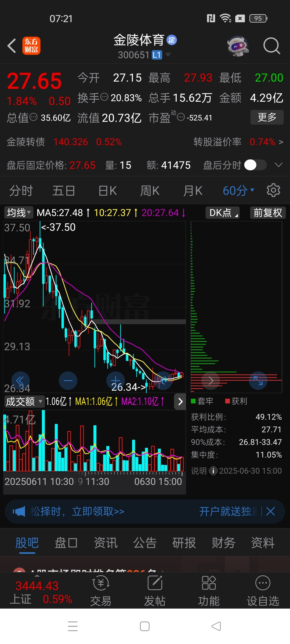Toggle the 盘后分时 switch
The width and height of the screenshot is (290, 644).
pos(255,165)
